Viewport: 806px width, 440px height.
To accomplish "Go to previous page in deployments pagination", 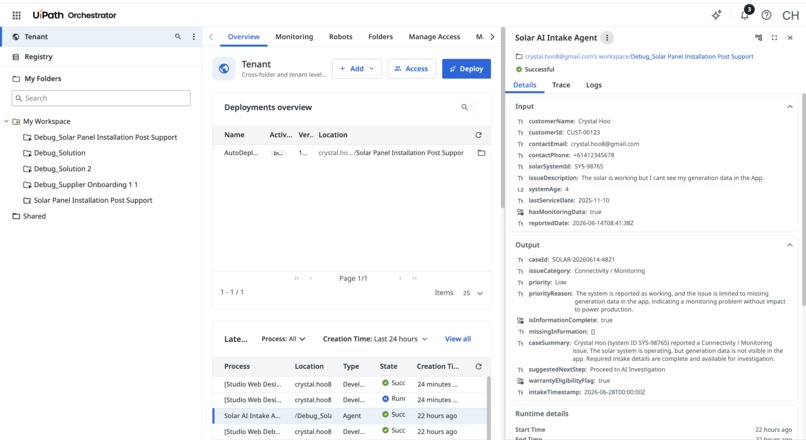I will pyautogui.click(x=310, y=278).
